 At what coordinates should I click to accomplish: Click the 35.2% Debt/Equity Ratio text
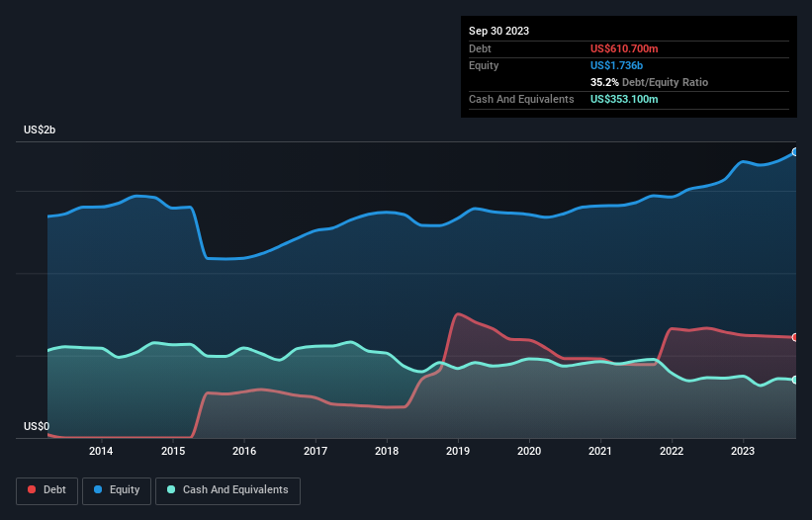click(649, 82)
